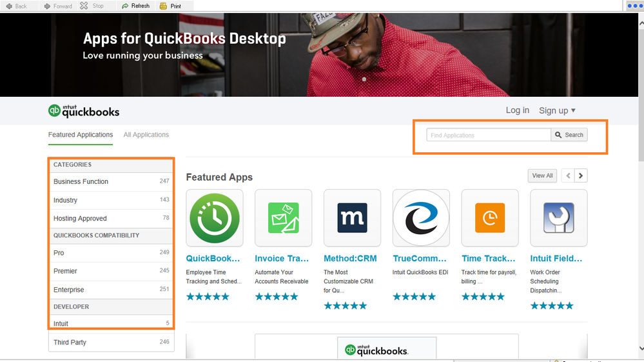Screen dimensions: 644x362
Task: Open the Intuit Field... app title link
Action: pos(556,259)
